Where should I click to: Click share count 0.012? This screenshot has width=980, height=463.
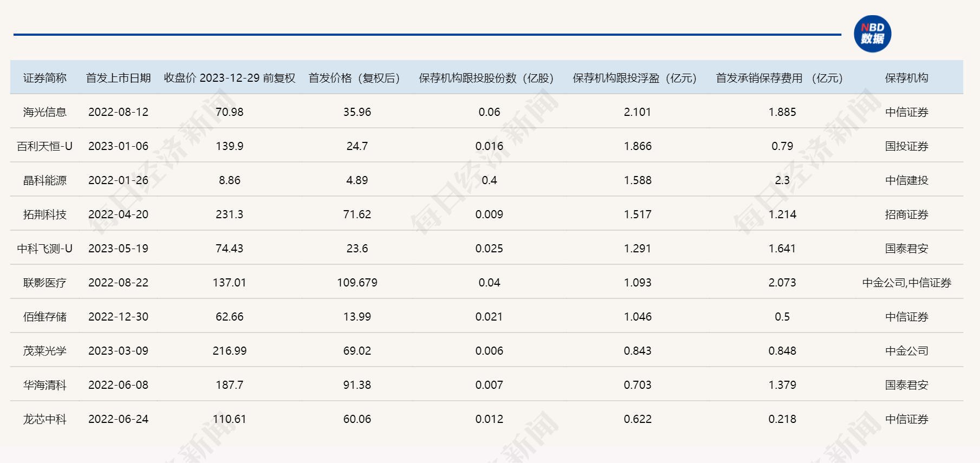tap(489, 419)
